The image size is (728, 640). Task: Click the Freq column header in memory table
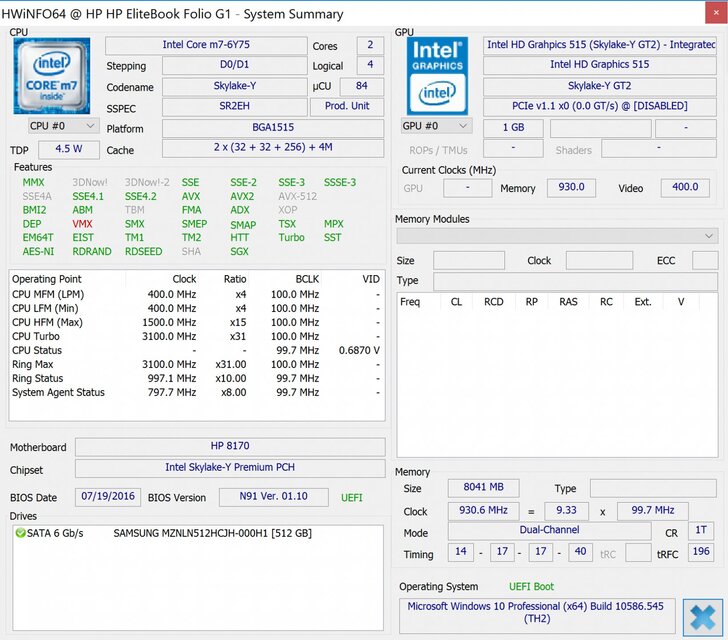[410, 301]
